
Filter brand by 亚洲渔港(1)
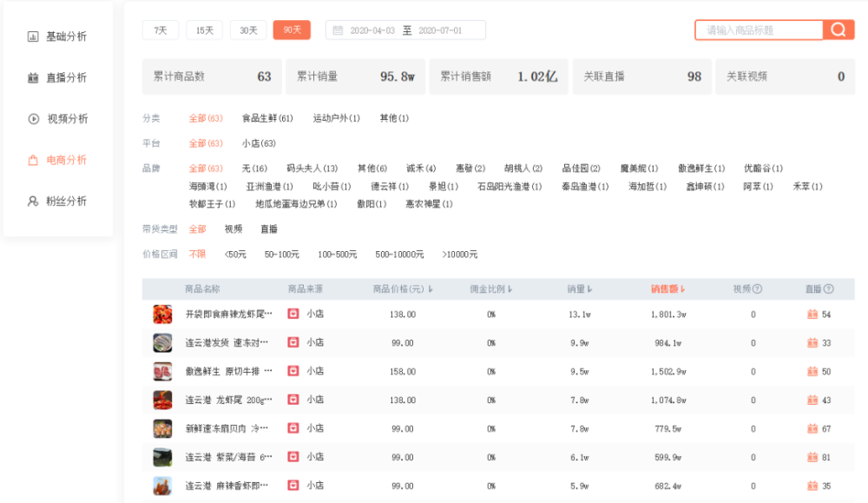coord(270,187)
